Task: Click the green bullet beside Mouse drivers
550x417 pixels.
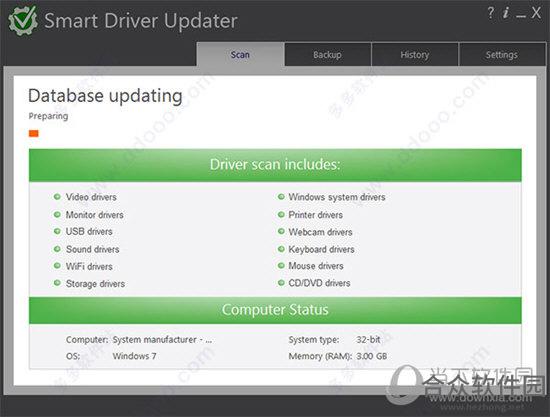Action: point(281,265)
